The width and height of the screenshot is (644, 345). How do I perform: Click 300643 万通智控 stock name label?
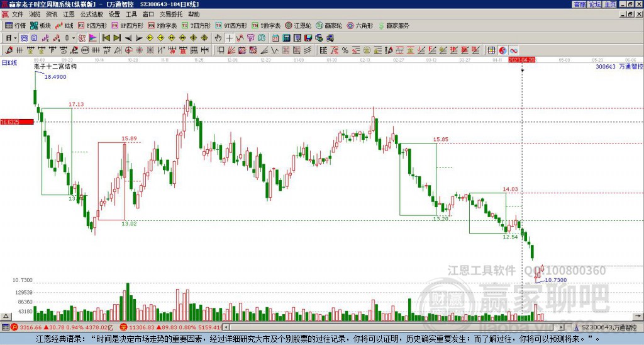[x=619, y=66]
